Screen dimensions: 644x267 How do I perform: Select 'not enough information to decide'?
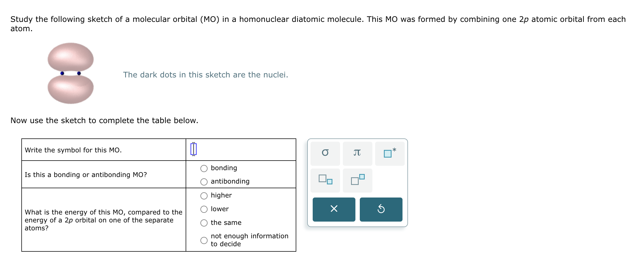tap(204, 240)
